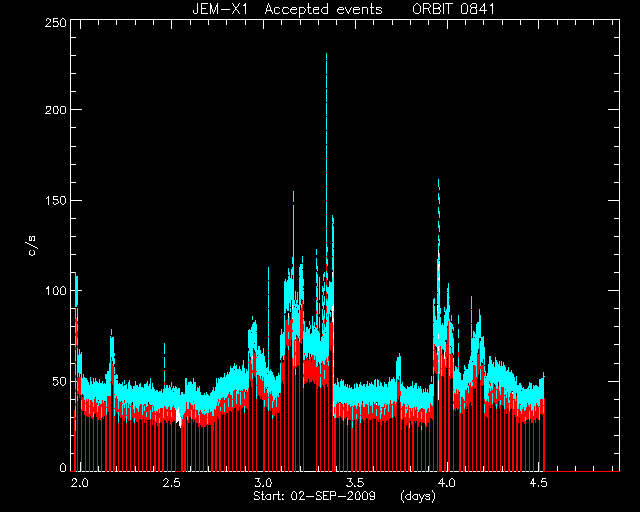Click the cyan peak just before day 4.0
This screenshot has width=640, height=512.
pos(438,182)
